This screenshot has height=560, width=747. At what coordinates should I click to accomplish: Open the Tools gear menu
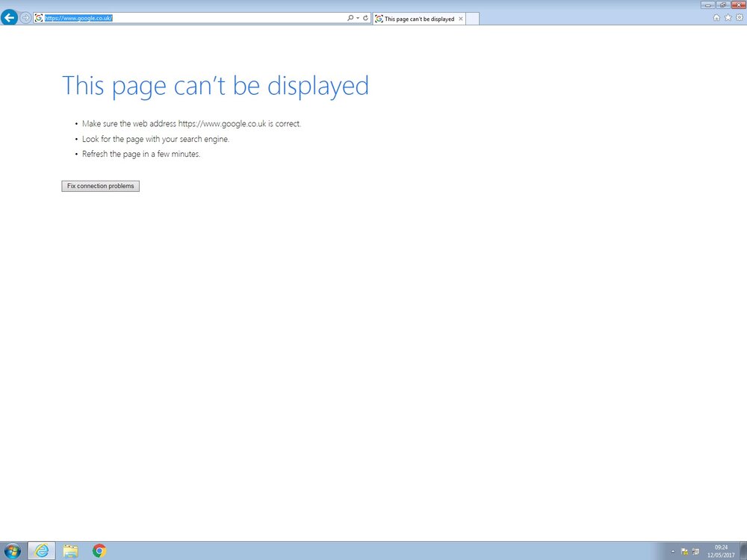(740, 18)
